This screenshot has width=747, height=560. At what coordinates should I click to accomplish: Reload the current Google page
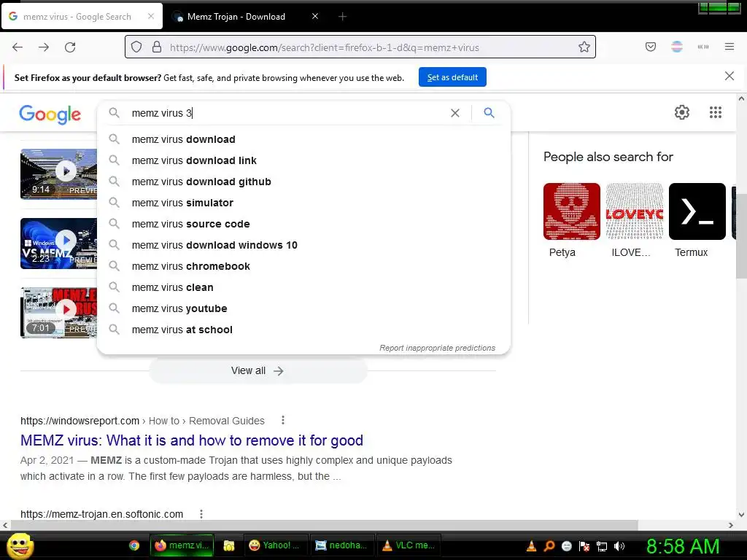70,47
